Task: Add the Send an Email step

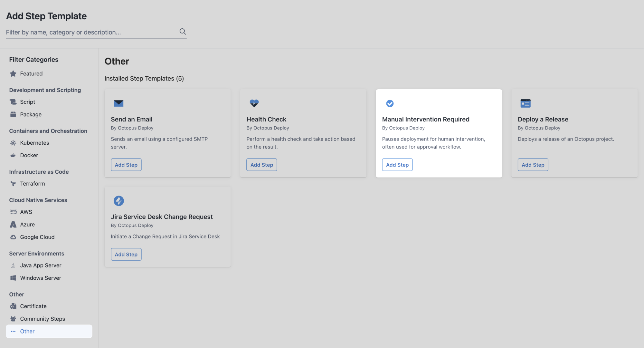Action: [x=126, y=165]
